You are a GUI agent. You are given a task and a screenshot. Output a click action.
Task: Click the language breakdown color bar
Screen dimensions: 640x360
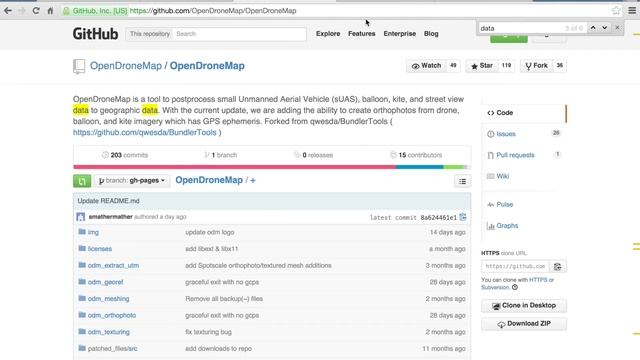(272, 167)
